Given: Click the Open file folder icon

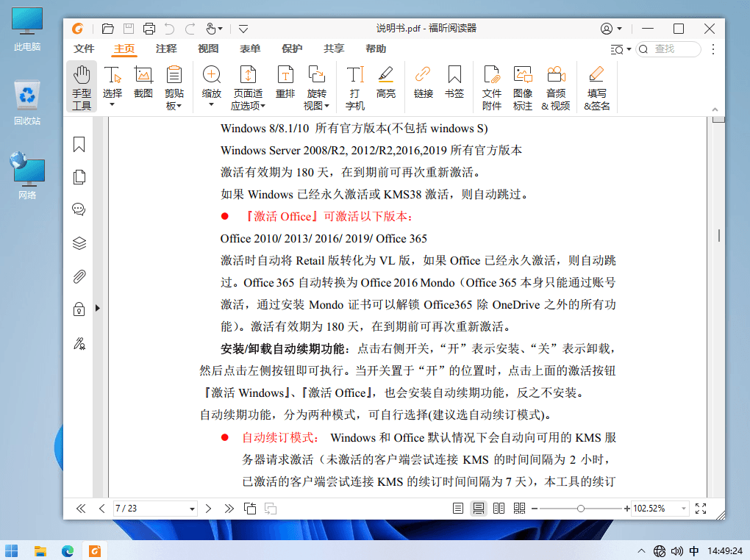Looking at the screenshot, I should click(107, 29).
